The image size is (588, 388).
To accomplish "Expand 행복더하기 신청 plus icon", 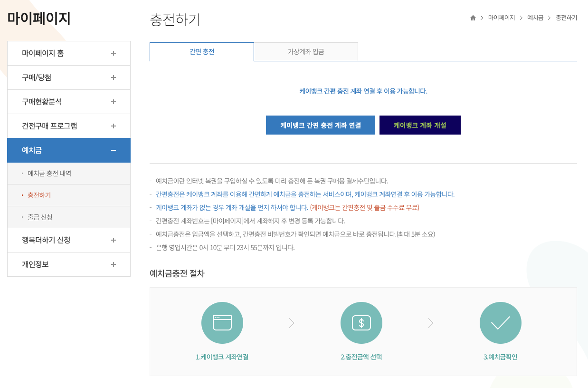I will pyautogui.click(x=114, y=240).
